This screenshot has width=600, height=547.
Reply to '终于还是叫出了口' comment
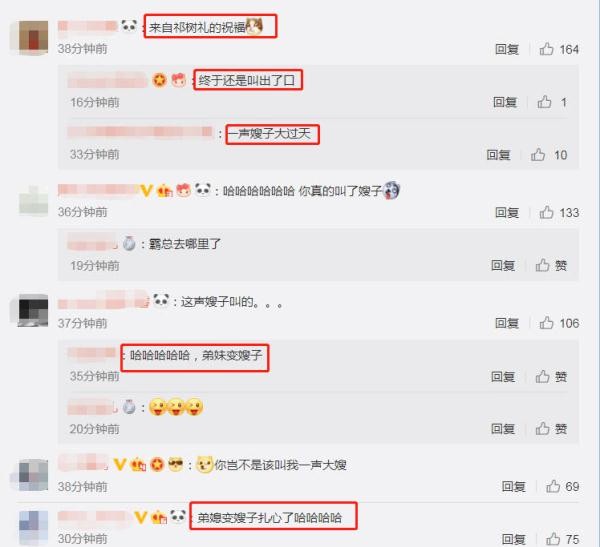[x=505, y=102]
